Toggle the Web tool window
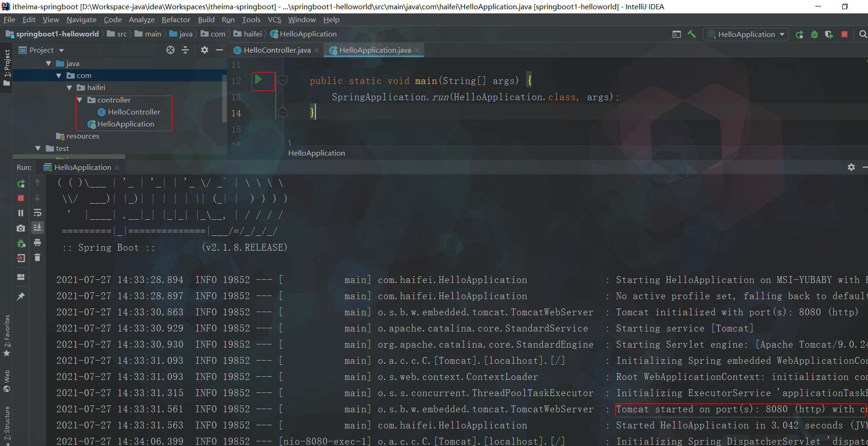Viewport: 868px width, 446px height. 6,381
